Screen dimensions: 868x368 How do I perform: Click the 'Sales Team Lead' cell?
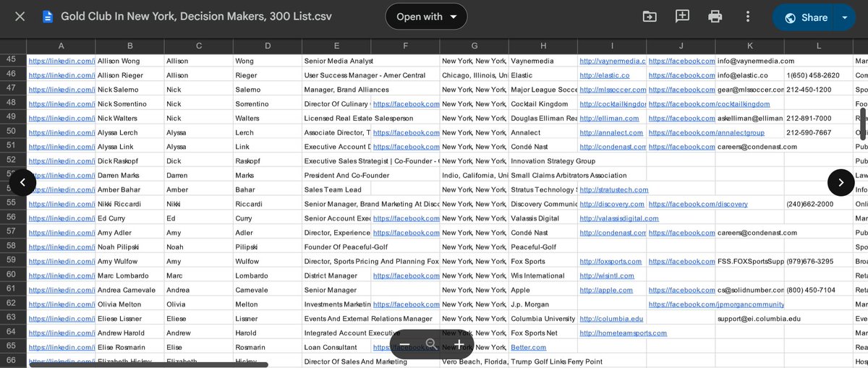[336, 189]
